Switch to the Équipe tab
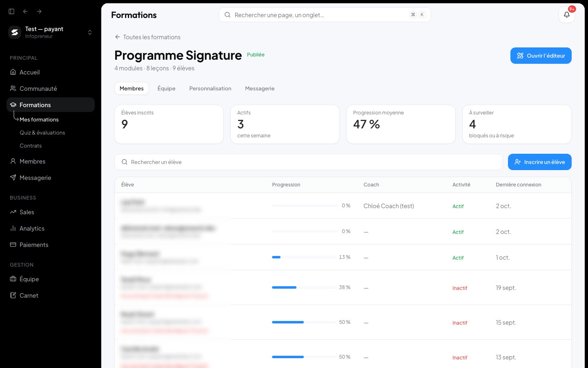 pyautogui.click(x=167, y=88)
